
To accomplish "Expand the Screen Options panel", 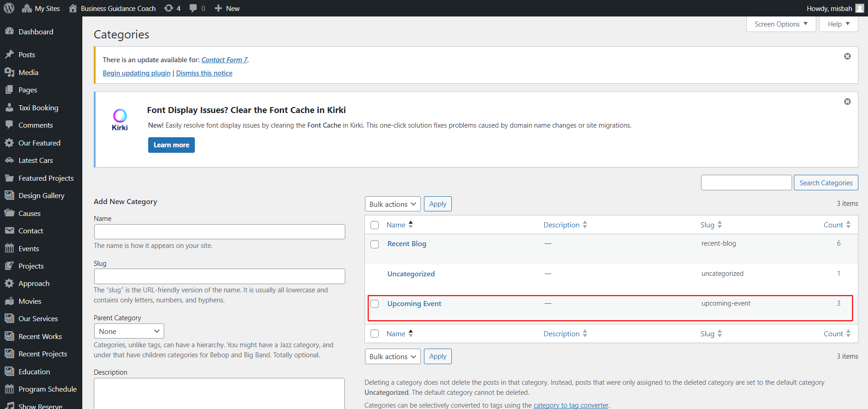I will coord(781,24).
